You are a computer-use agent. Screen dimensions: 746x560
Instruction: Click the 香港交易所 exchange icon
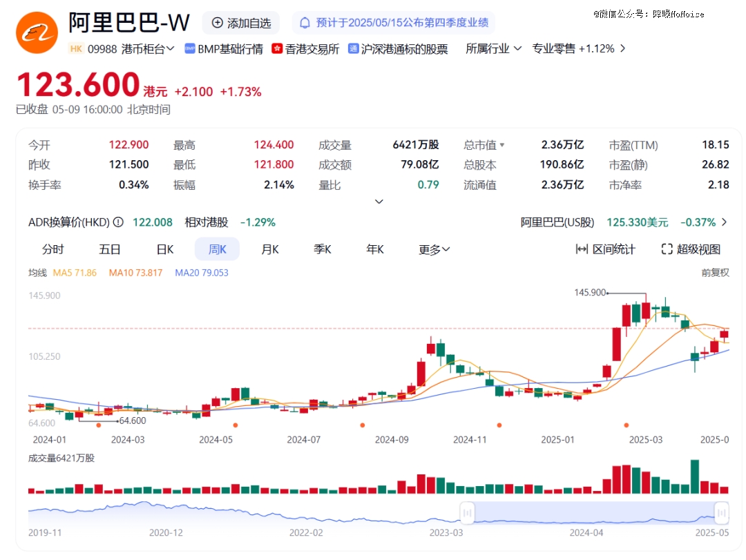278,49
